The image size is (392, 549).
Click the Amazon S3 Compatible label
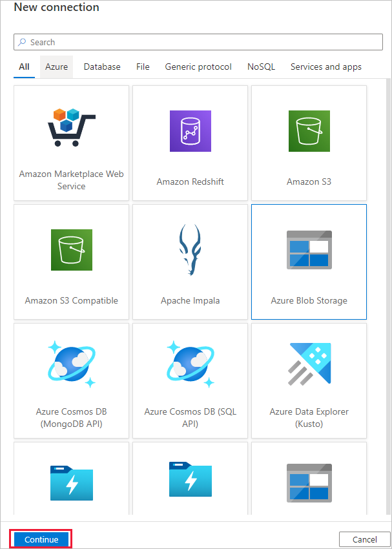(72, 300)
